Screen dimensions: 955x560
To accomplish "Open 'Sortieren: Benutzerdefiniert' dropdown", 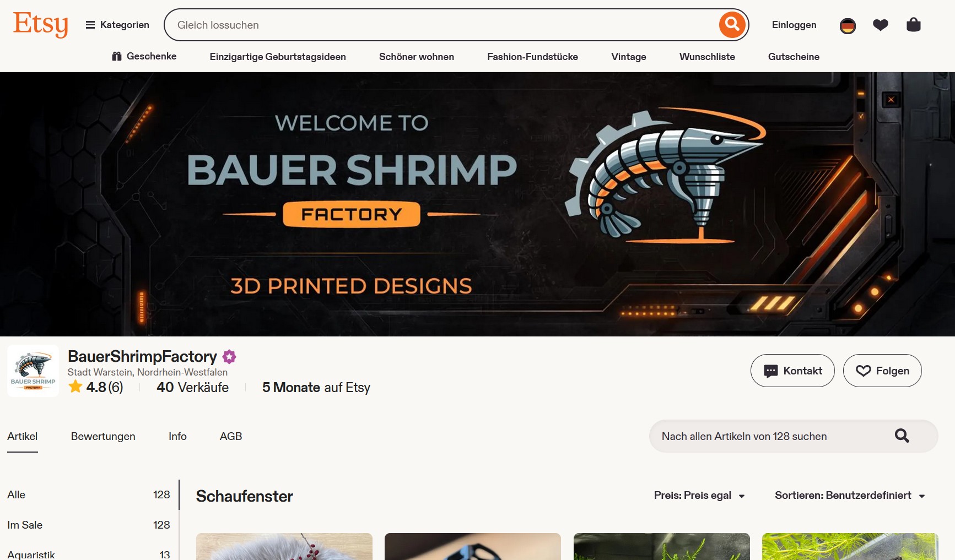I will (x=850, y=496).
